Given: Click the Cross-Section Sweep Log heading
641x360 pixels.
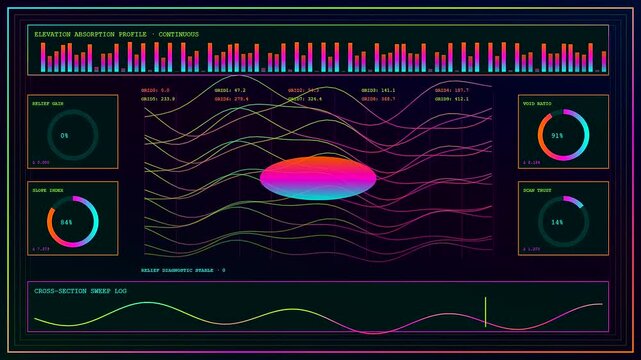Looking at the screenshot, I should coord(81,291).
